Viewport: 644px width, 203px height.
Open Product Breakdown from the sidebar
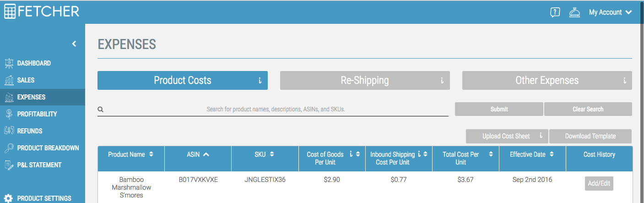click(x=48, y=148)
